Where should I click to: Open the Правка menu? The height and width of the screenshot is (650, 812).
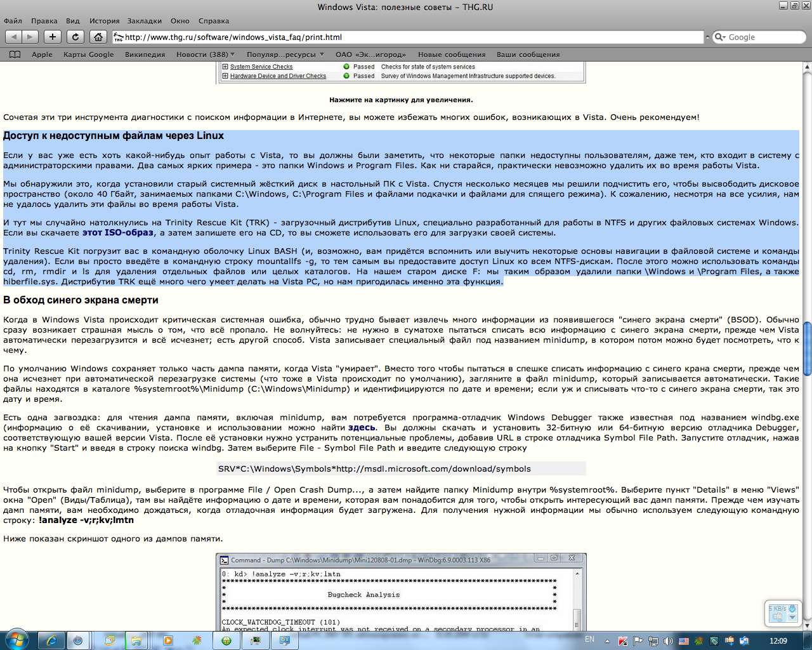44,21
